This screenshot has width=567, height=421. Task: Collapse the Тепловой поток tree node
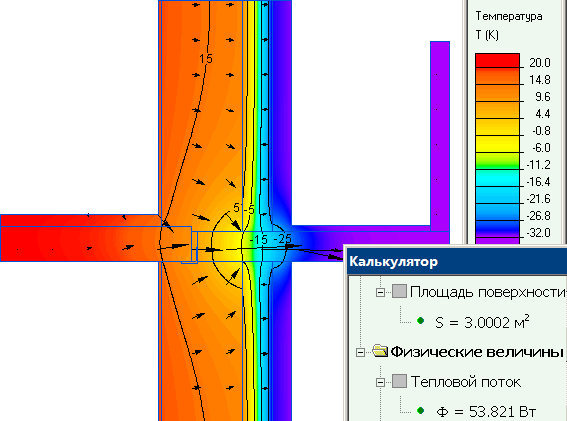[x=380, y=382]
